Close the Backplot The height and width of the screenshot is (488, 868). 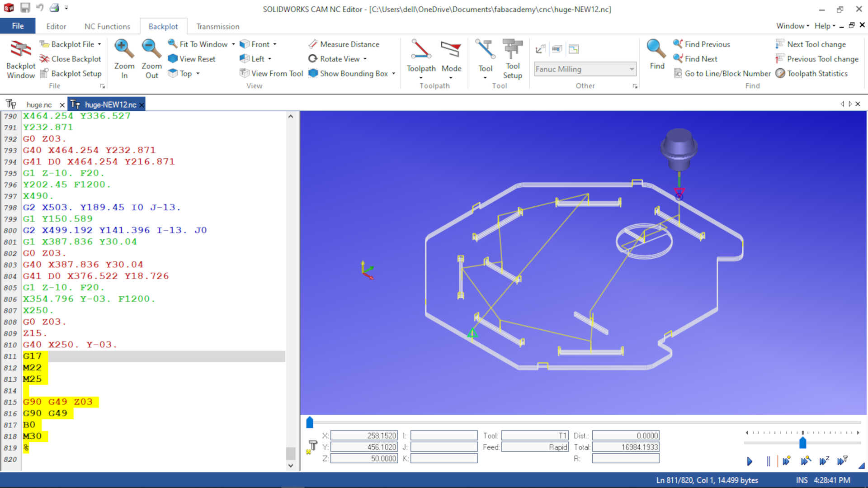[71, 58]
